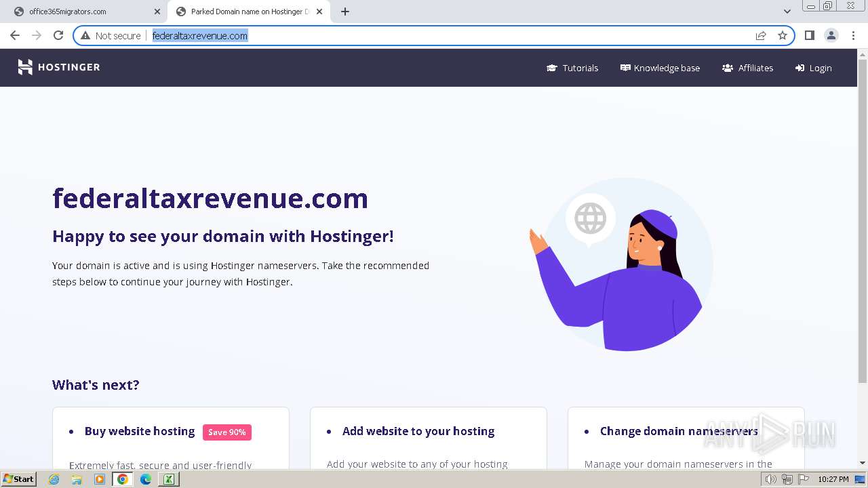Screen dimensions: 868x488
Task: Bookmark this page with star icon
Action: pos(783,35)
